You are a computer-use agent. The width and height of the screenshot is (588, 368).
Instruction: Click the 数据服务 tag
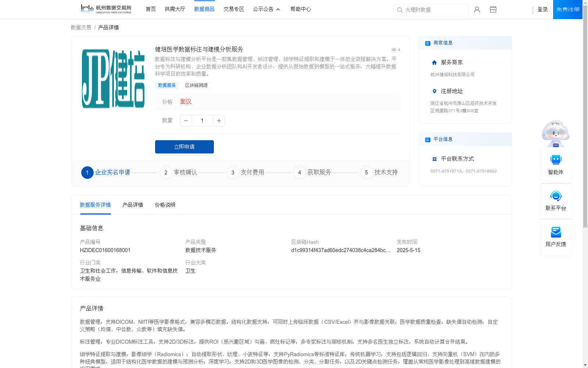click(x=167, y=85)
